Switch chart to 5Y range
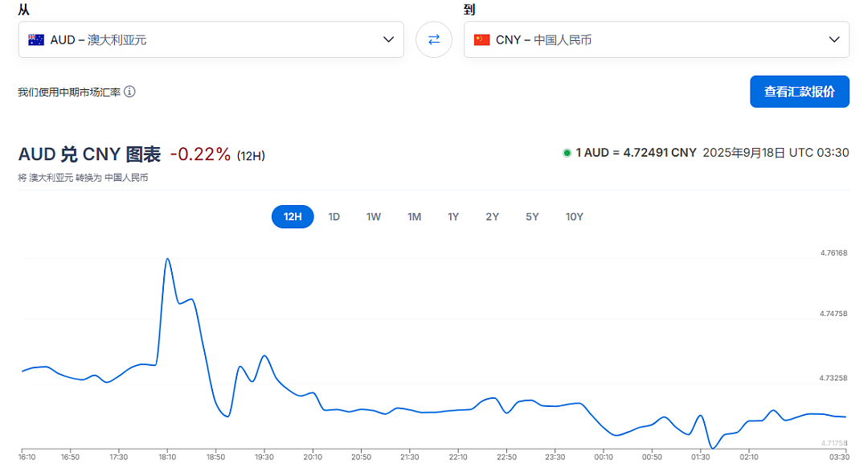868x464 pixels. pyautogui.click(x=533, y=216)
